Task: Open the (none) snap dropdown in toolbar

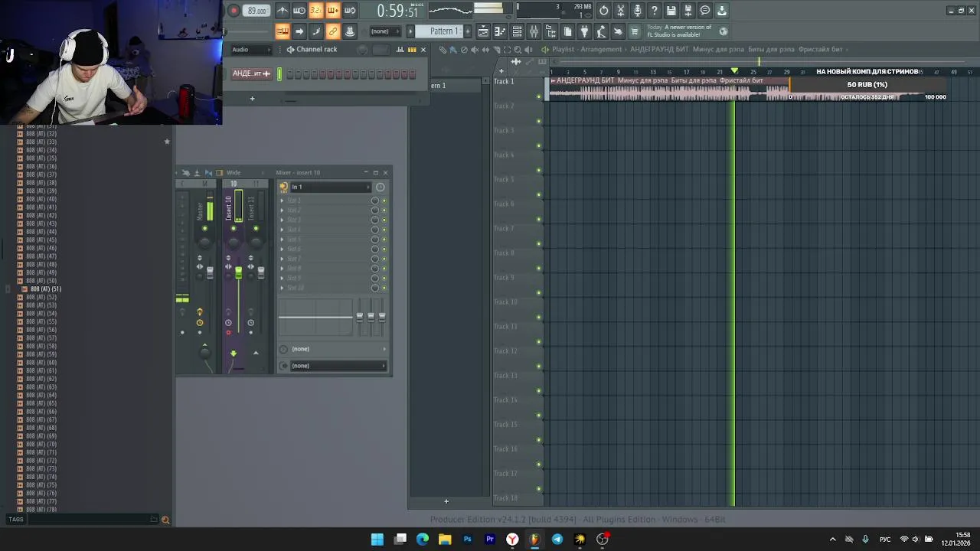Action: (384, 31)
